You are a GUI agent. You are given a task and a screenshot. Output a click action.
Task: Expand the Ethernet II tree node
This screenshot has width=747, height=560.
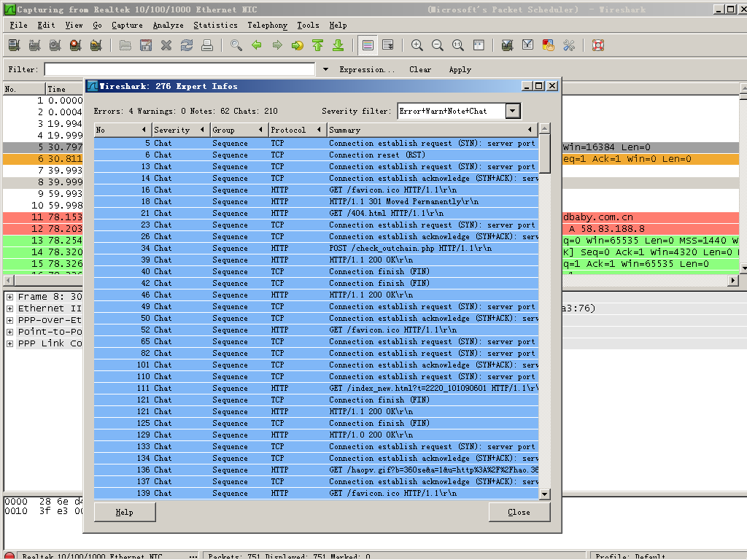click(x=9, y=308)
